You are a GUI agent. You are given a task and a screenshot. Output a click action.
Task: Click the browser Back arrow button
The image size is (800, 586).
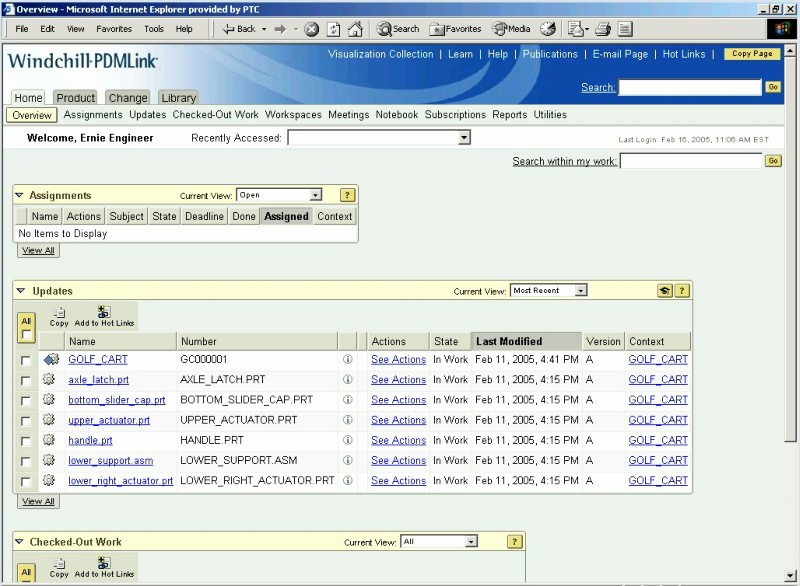pyautogui.click(x=239, y=29)
